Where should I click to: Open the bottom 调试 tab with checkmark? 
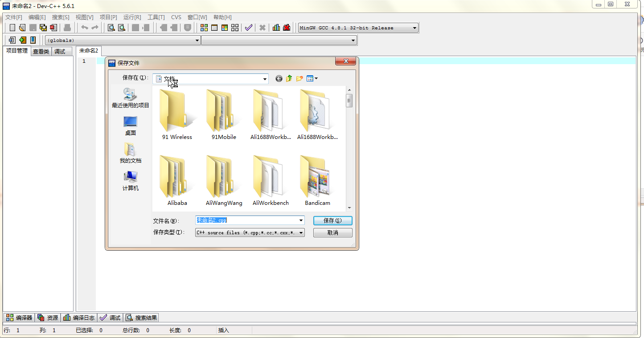(x=110, y=318)
